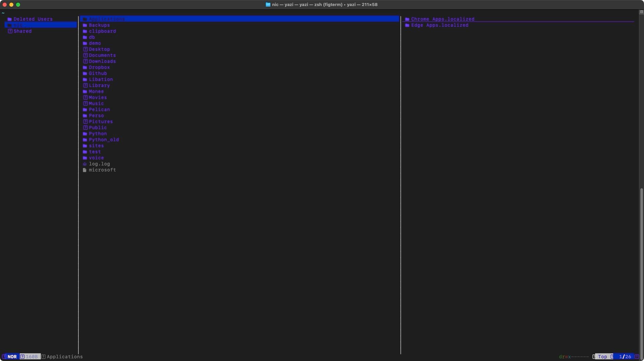The image size is (644, 361).
Task: Click the Github folder icon
Action: [85, 74]
